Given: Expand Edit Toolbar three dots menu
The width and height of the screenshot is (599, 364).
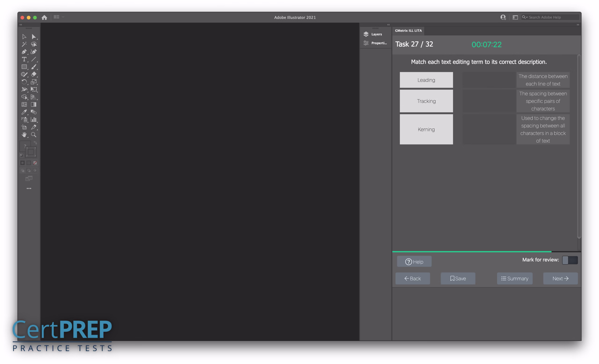Looking at the screenshot, I should (x=29, y=188).
